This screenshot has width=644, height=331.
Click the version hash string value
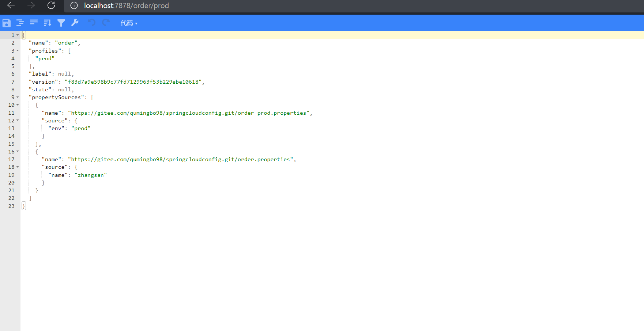coord(133,82)
